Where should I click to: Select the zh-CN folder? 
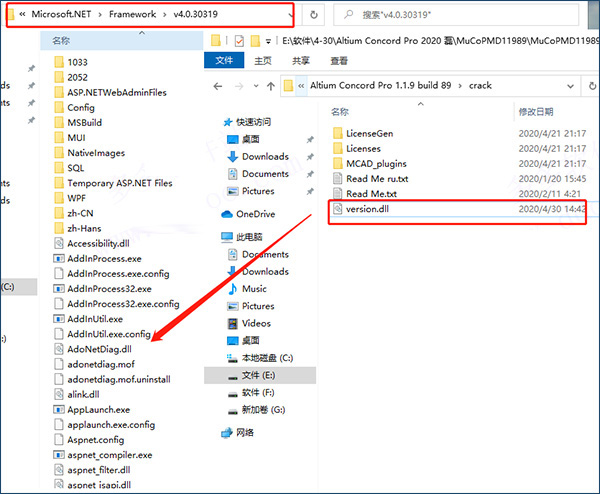74,213
